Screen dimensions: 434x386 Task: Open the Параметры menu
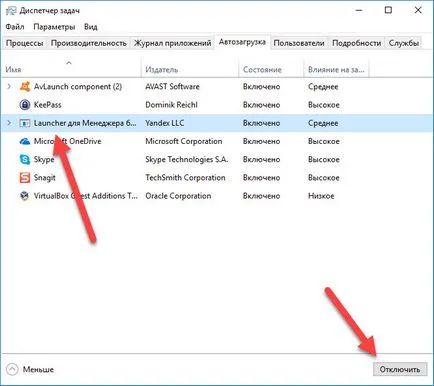tap(54, 27)
